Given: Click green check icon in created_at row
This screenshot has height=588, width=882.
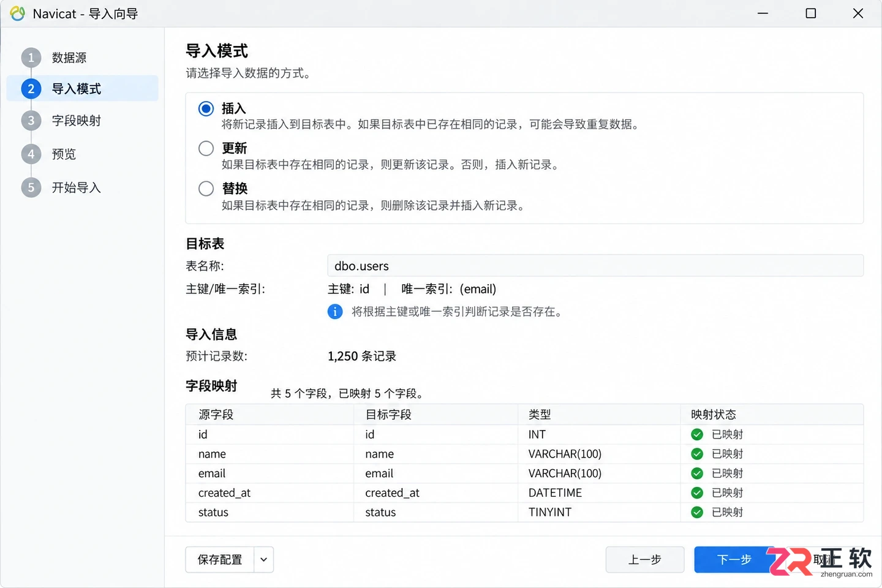Looking at the screenshot, I should 697,492.
